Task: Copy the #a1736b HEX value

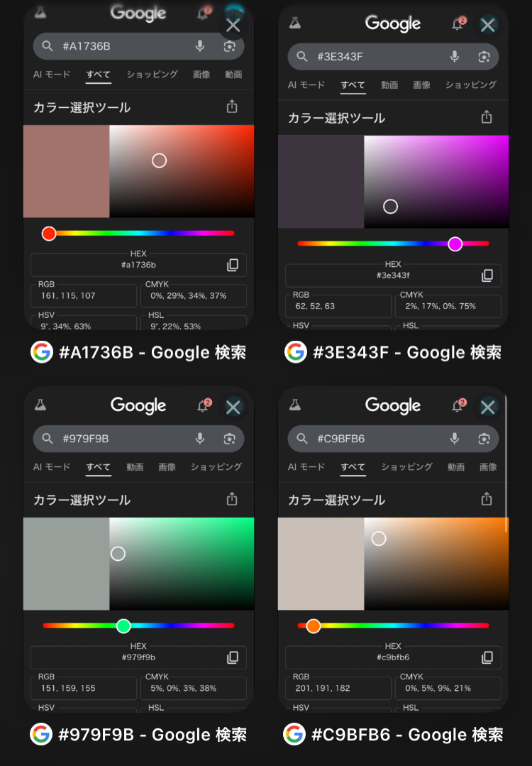Action: (x=233, y=265)
